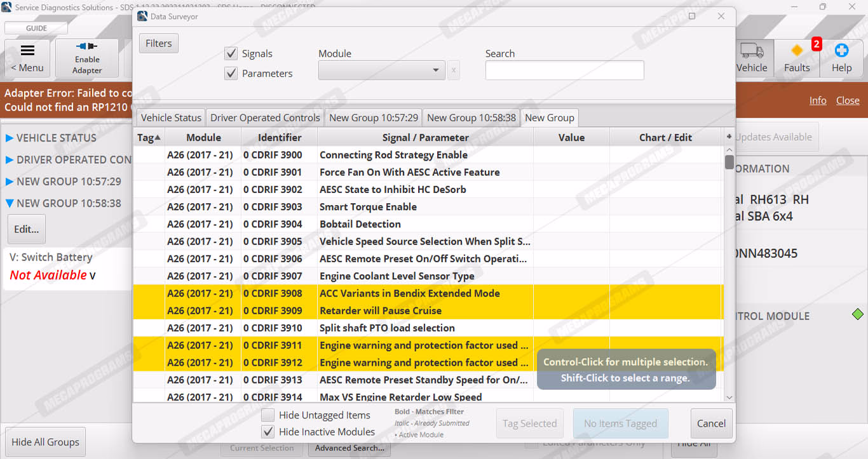The image size is (868, 459).
Task: Open the Vehicle truck icon
Action: tap(752, 51)
